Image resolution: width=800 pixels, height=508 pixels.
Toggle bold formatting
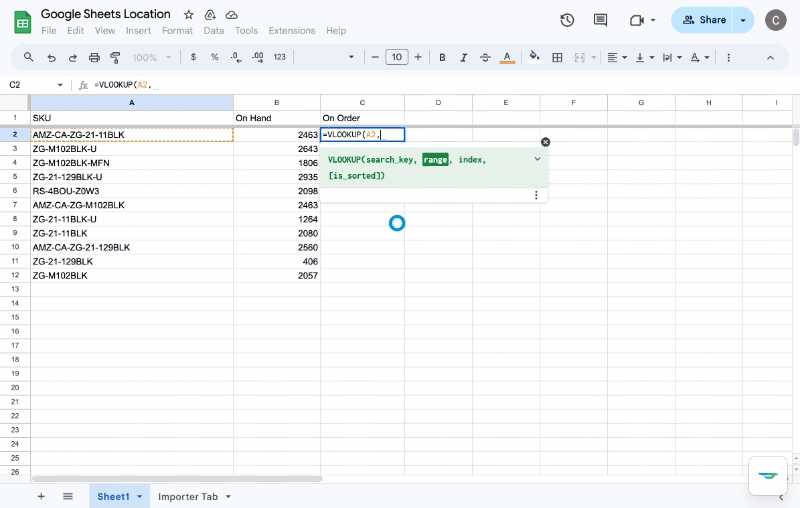(442, 58)
